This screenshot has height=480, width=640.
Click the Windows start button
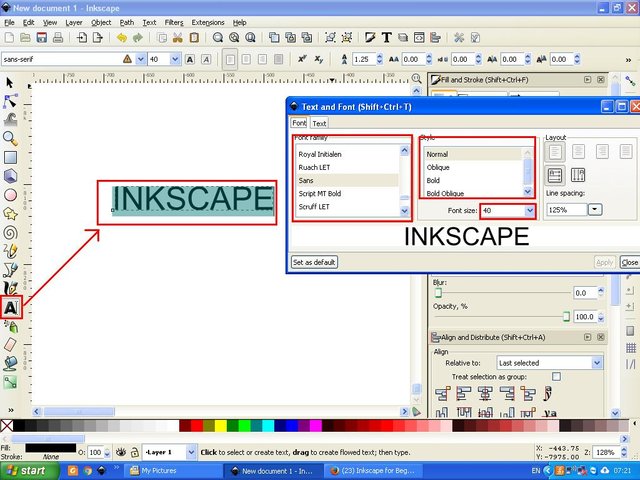click(x=29, y=471)
